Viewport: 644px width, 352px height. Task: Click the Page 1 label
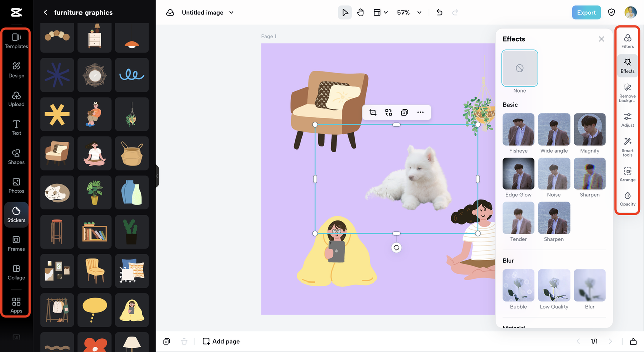pos(269,36)
